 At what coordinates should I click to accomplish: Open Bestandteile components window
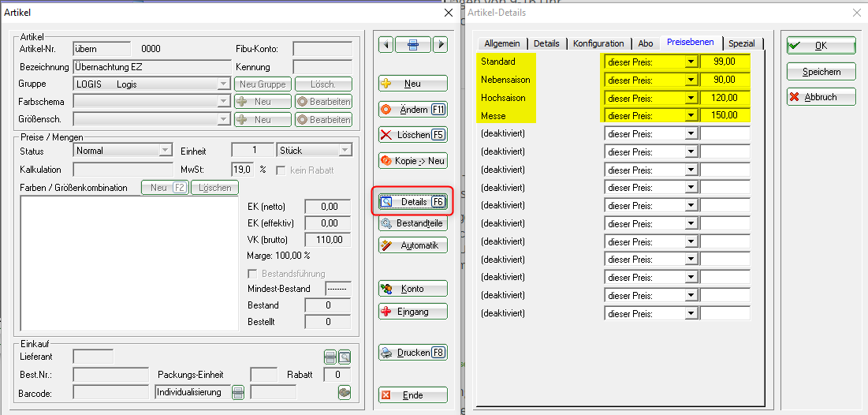(x=412, y=223)
